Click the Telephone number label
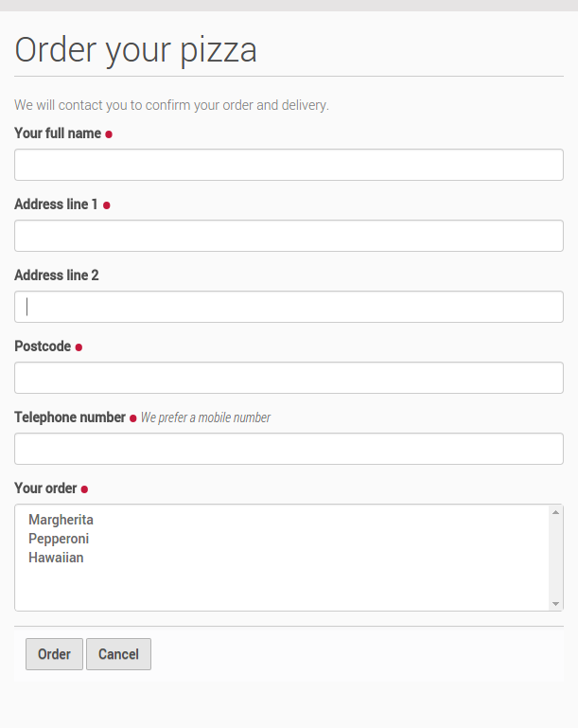Screen dimensions: 578x728 pos(70,417)
